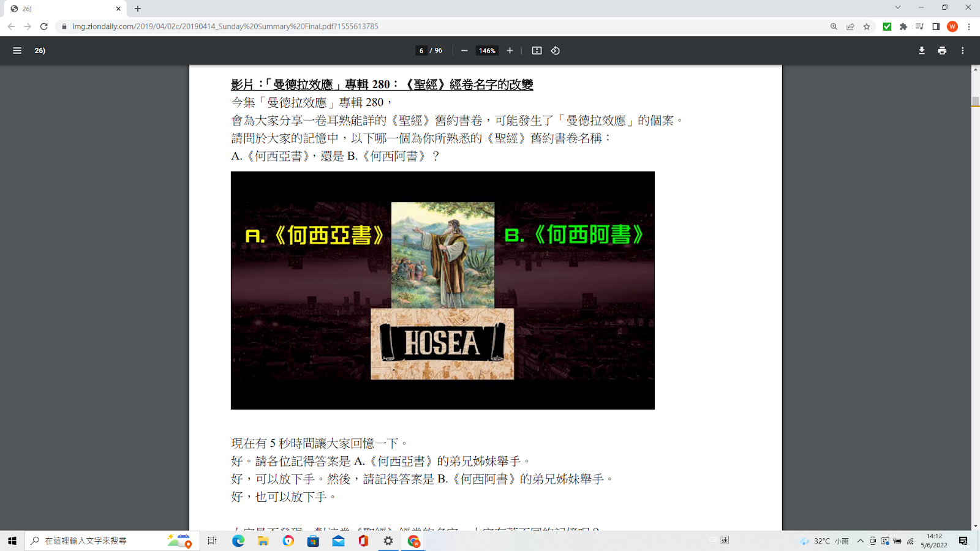
Task: Download the PDF file
Action: [921, 51]
